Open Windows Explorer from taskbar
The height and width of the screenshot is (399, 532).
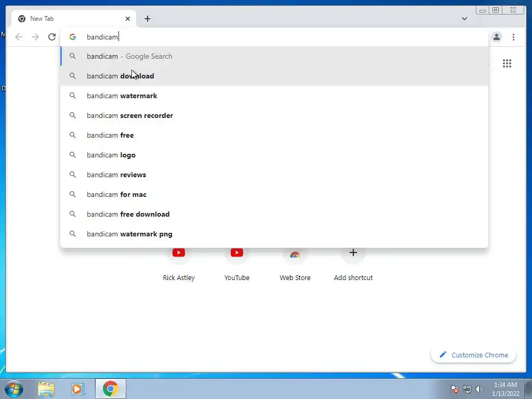[46, 389]
